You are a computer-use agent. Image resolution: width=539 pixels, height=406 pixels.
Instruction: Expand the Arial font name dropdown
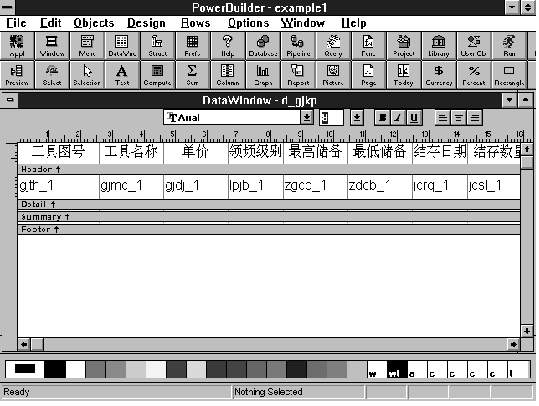(307, 118)
